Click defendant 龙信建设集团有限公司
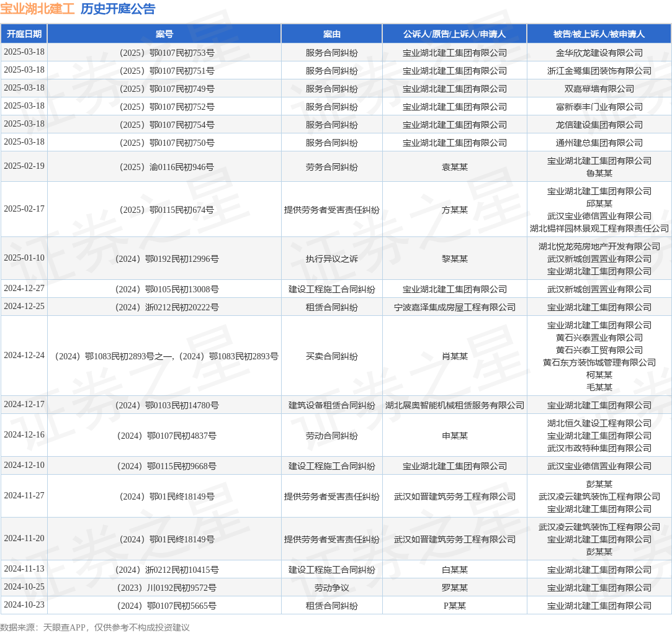The image size is (672, 633). [599, 125]
